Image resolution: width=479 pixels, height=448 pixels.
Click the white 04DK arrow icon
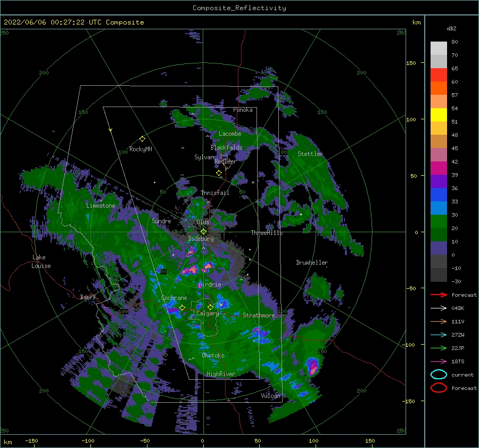(x=439, y=308)
